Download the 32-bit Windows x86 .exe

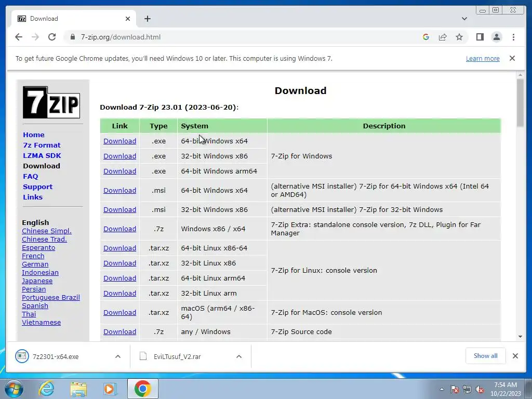click(x=120, y=156)
